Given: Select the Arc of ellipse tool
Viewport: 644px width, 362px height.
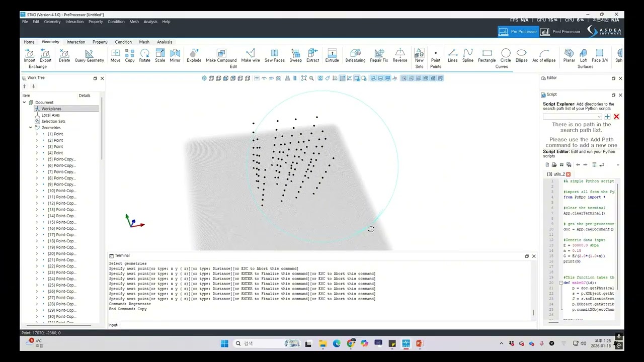Looking at the screenshot, I should (x=544, y=55).
